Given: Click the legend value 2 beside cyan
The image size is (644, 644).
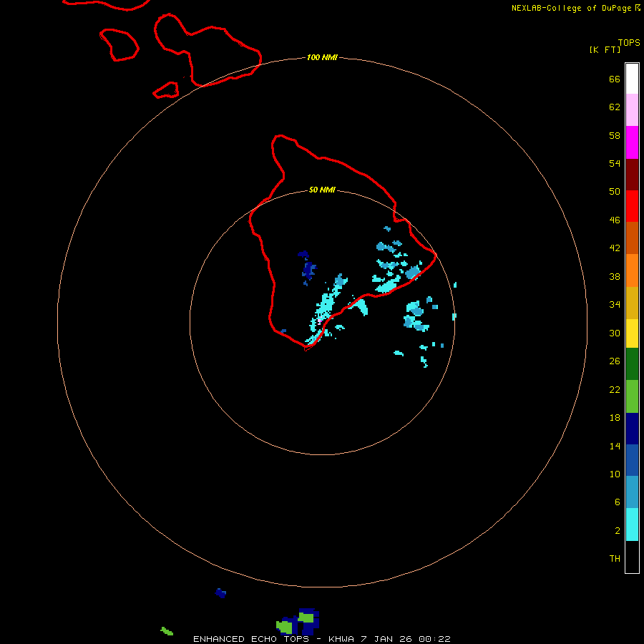Looking at the screenshot, I should tap(617, 531).
